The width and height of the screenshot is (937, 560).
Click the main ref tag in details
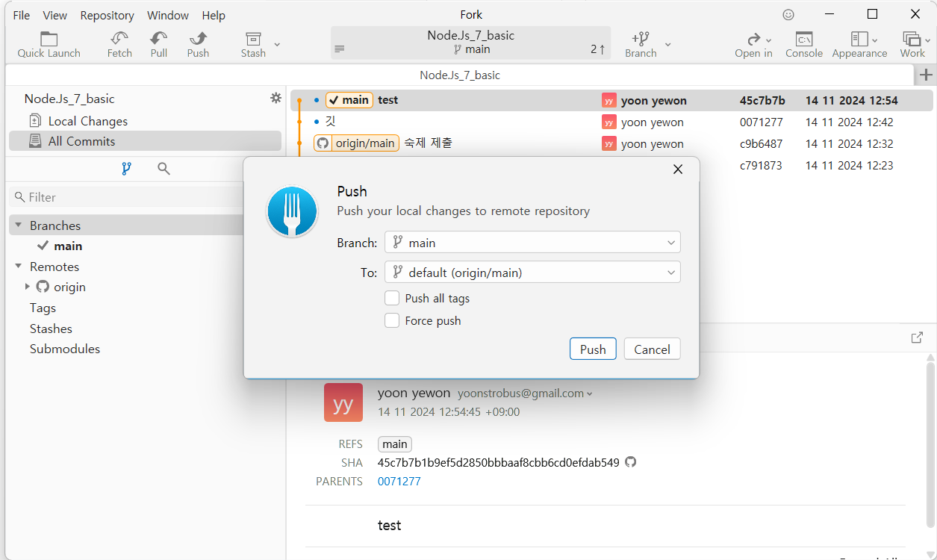395,444
